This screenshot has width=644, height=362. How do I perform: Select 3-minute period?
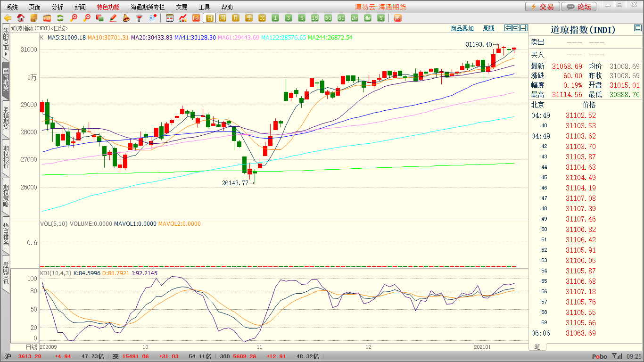tap(289, 18)
